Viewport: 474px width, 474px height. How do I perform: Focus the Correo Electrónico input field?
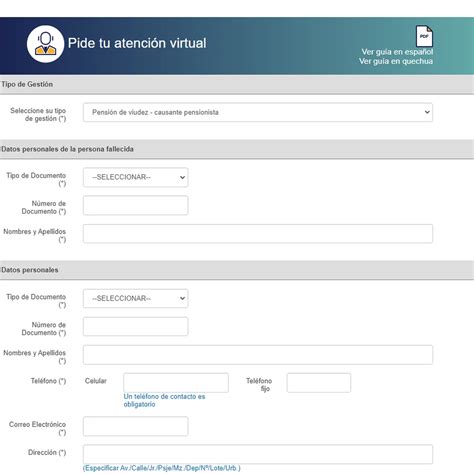pyautogui.click(x=136, y=426)
